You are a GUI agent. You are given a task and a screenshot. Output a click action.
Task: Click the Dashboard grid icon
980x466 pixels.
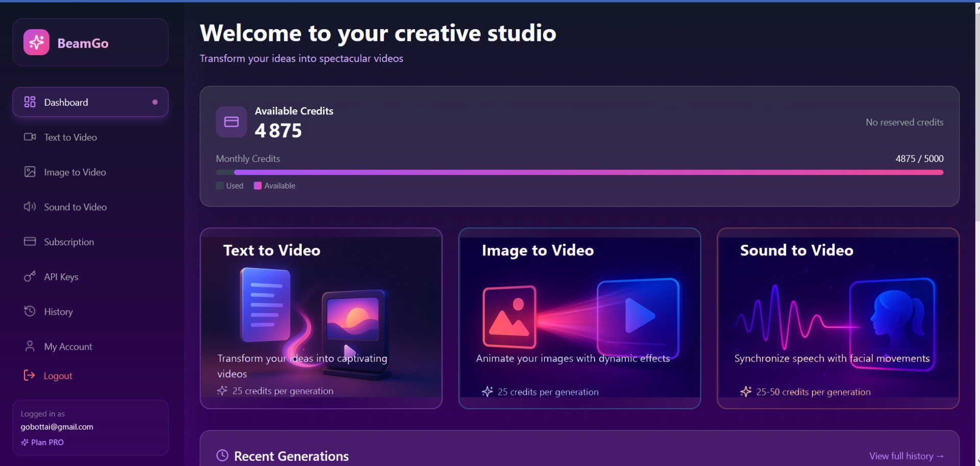[x=30, y=102]
